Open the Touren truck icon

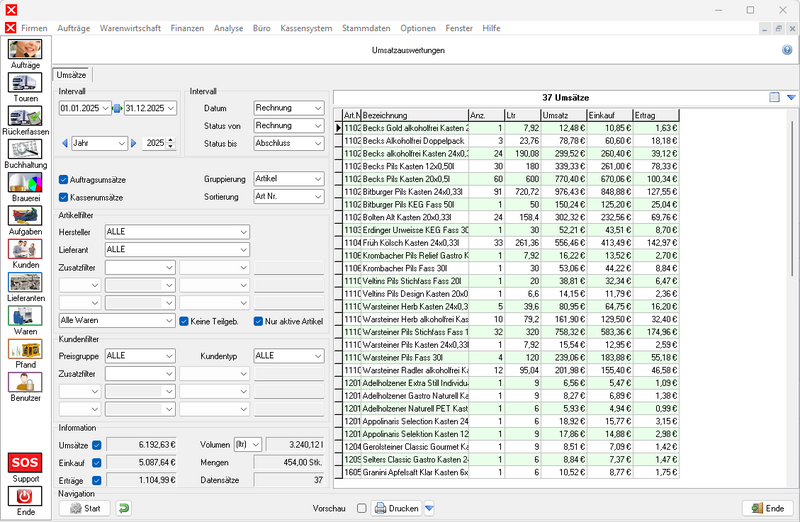pos(25,83)
